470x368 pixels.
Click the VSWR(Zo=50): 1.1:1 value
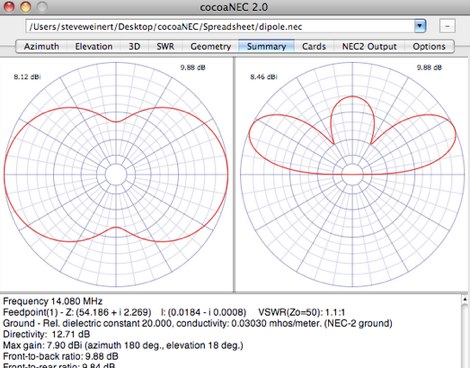(x=302, y=312)
